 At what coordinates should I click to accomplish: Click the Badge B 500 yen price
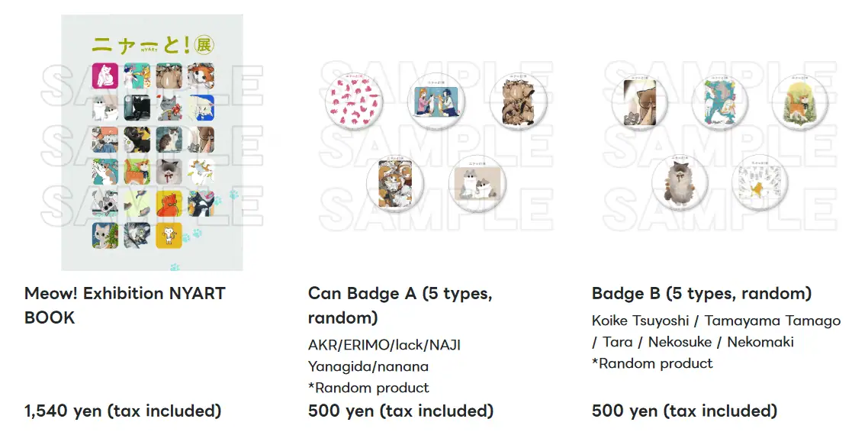684,411
